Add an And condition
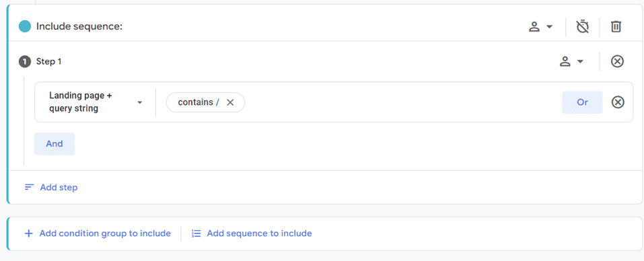This screenshot has width=644, height=261. click(55, 144)
